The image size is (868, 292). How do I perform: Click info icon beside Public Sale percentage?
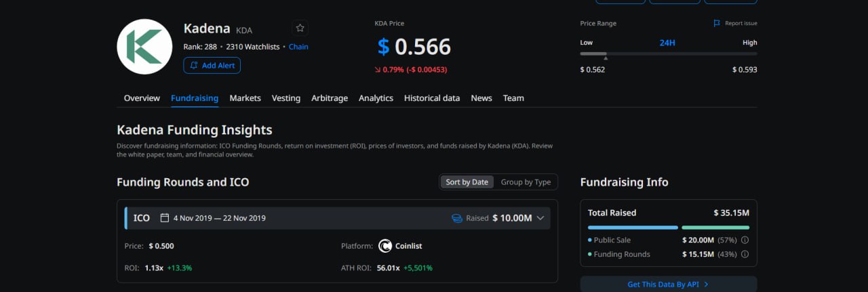point(745,240)
